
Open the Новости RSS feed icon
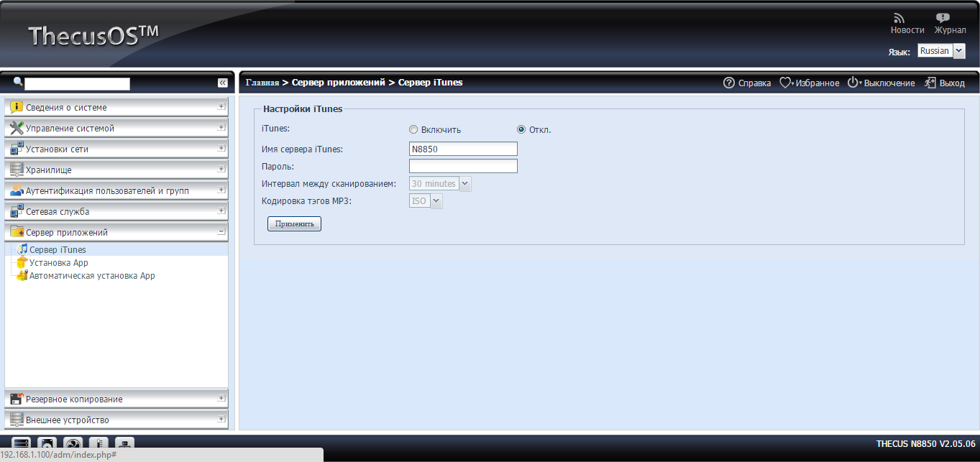tap(899, 18)
